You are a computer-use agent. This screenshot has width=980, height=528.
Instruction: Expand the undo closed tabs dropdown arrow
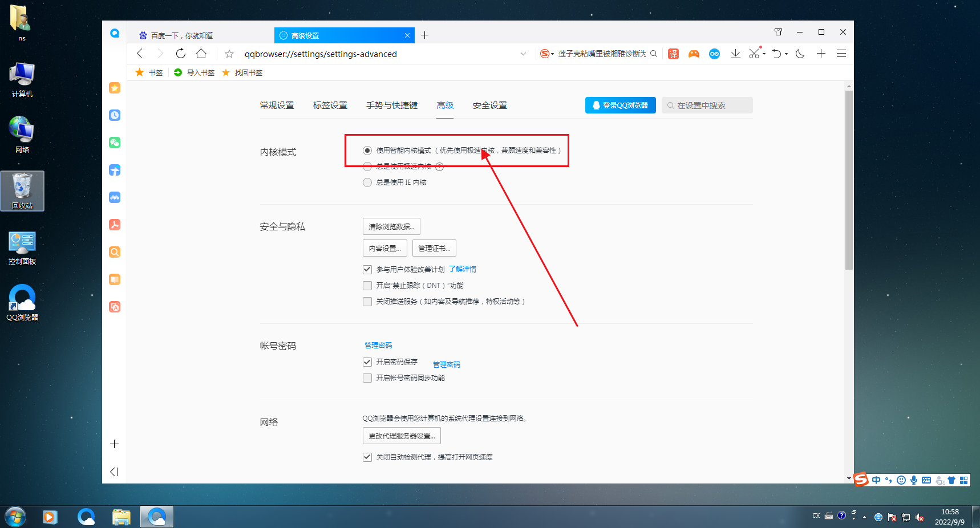tap(787, 54)
